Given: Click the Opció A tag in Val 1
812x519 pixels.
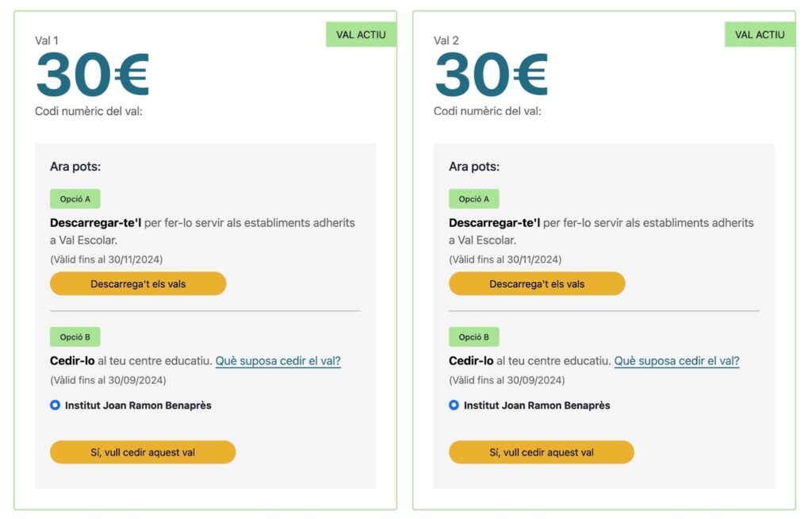Looking at the screenshot, I should [75, 199].
